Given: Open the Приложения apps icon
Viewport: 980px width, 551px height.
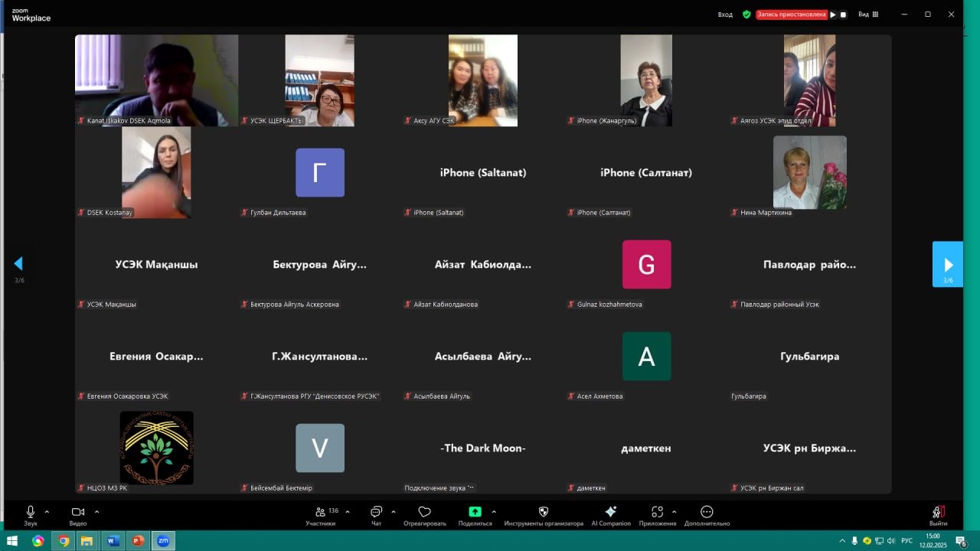Looking at the screenshot, I should 657,514.
